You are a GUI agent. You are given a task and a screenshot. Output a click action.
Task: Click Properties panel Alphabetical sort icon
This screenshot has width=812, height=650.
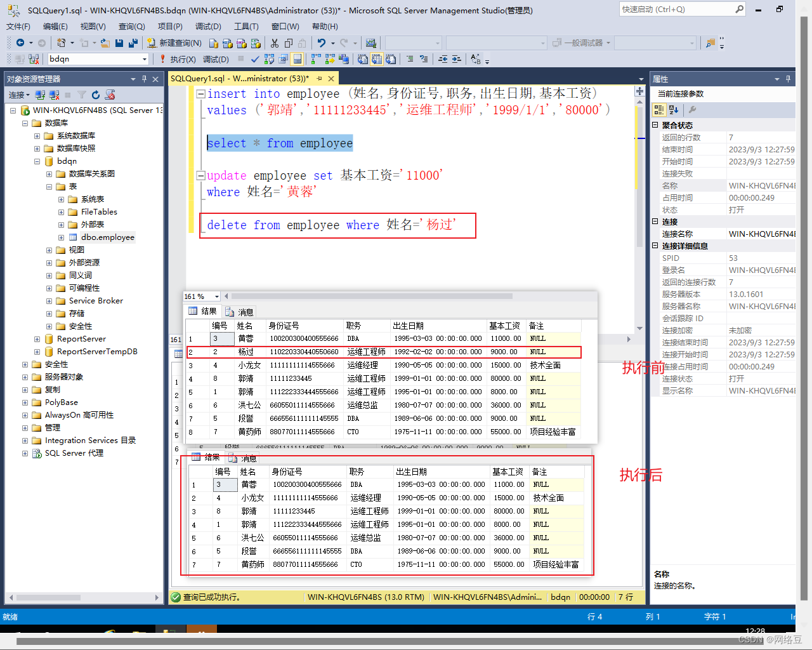(x=674, y=109)
